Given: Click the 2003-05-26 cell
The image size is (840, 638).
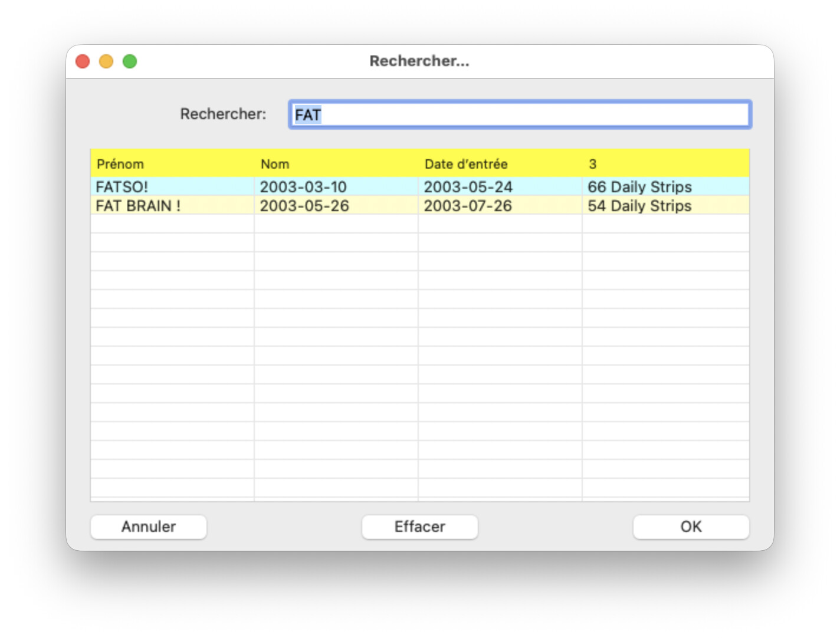Looking at the screenshot, I should (x=304, y=206).
